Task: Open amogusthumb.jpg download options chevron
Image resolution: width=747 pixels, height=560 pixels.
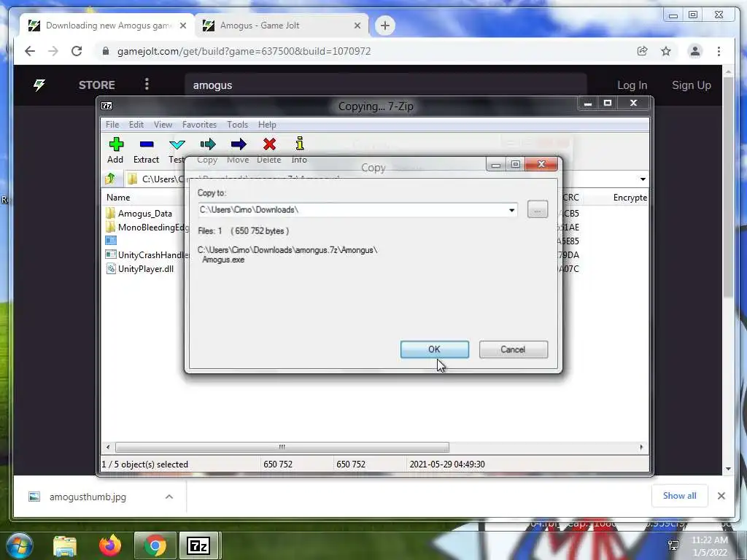Action: 169,497
